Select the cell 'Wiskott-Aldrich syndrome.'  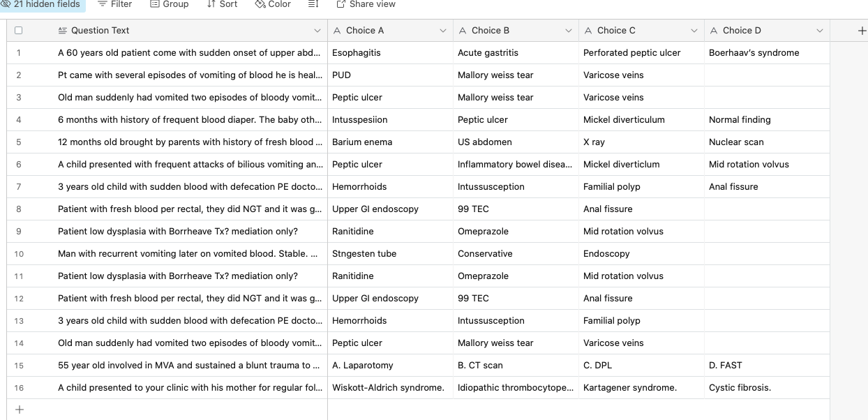pos(390,388)
